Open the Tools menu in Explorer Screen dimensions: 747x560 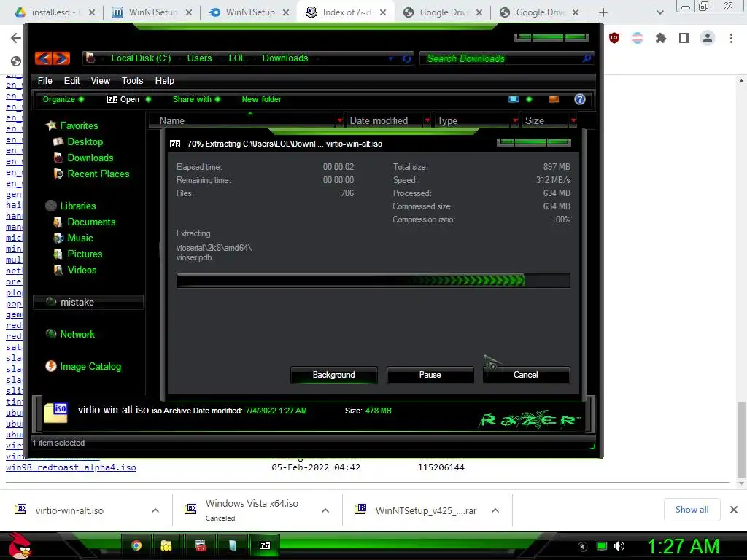tap(133, 80)
